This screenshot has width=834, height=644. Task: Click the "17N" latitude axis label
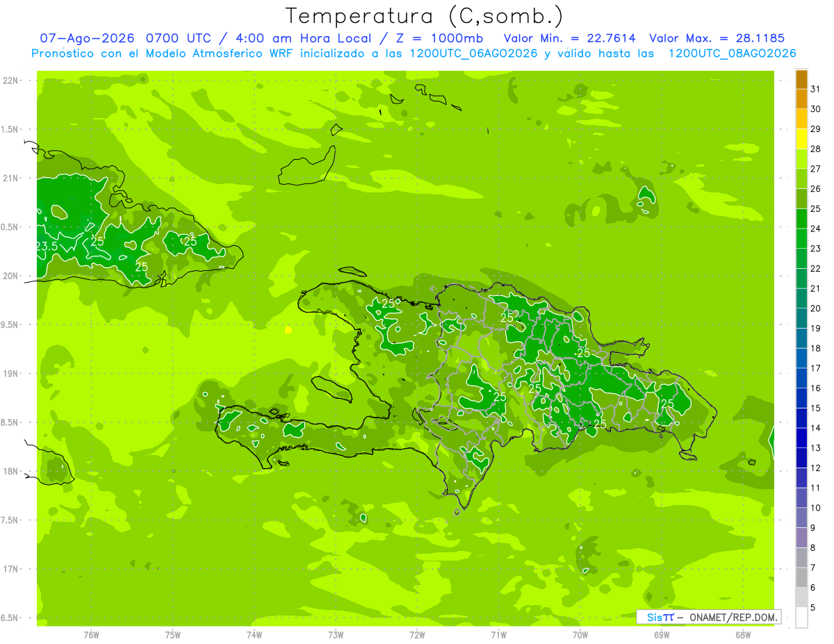pos(11,569)
